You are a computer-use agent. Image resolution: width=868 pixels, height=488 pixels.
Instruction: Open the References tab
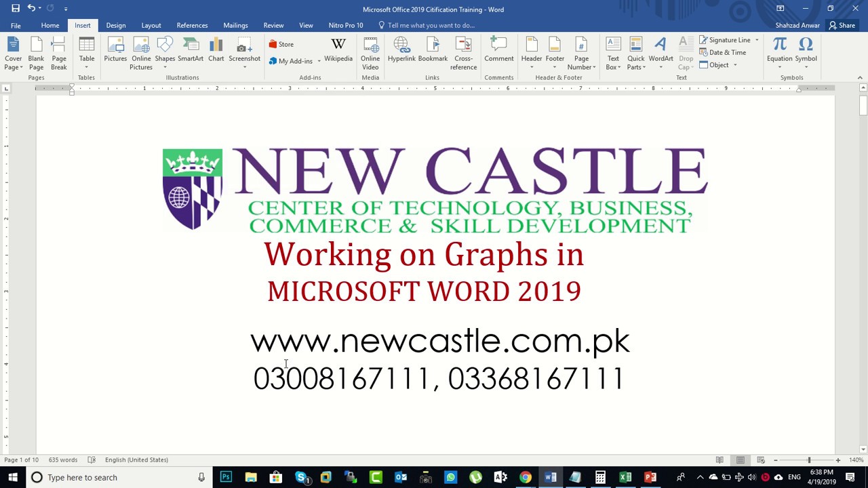192,26
